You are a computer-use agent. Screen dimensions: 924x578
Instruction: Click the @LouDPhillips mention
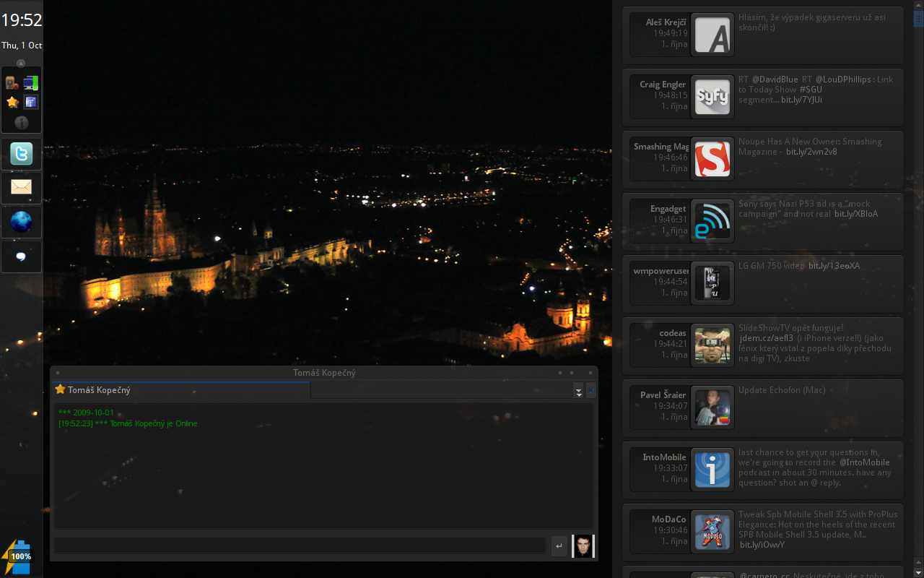click(x=845, y=79)
